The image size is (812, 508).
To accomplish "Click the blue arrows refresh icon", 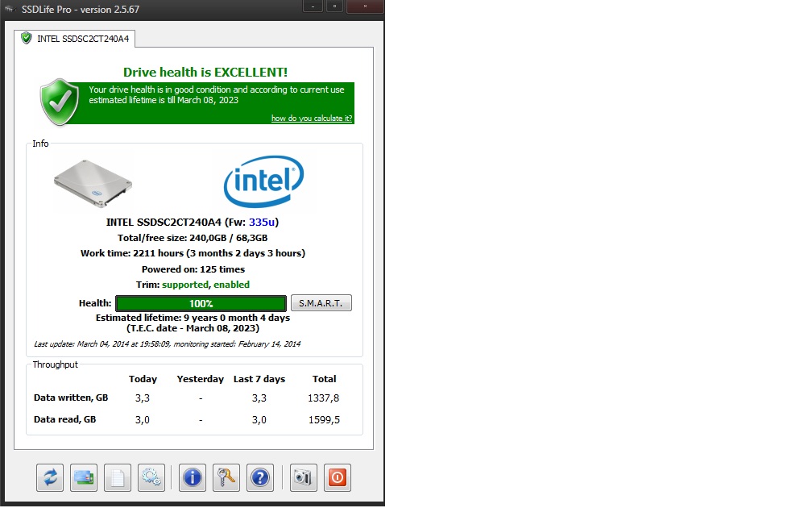I will point(50,477).
